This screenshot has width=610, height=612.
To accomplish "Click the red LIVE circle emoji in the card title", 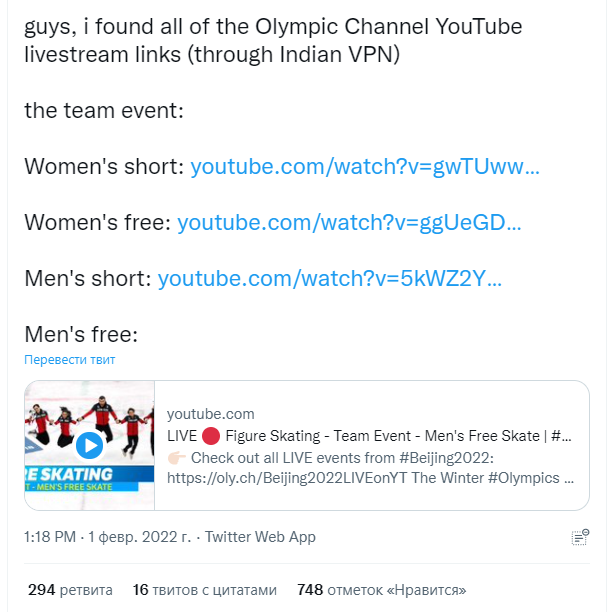I will pyautogui.click(x=209, y=436).
